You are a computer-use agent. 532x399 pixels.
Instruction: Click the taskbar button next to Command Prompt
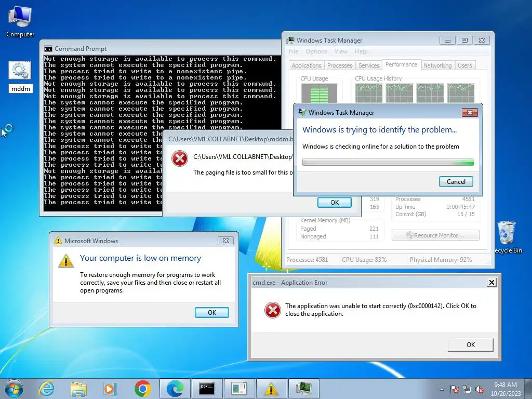(239, 389)
